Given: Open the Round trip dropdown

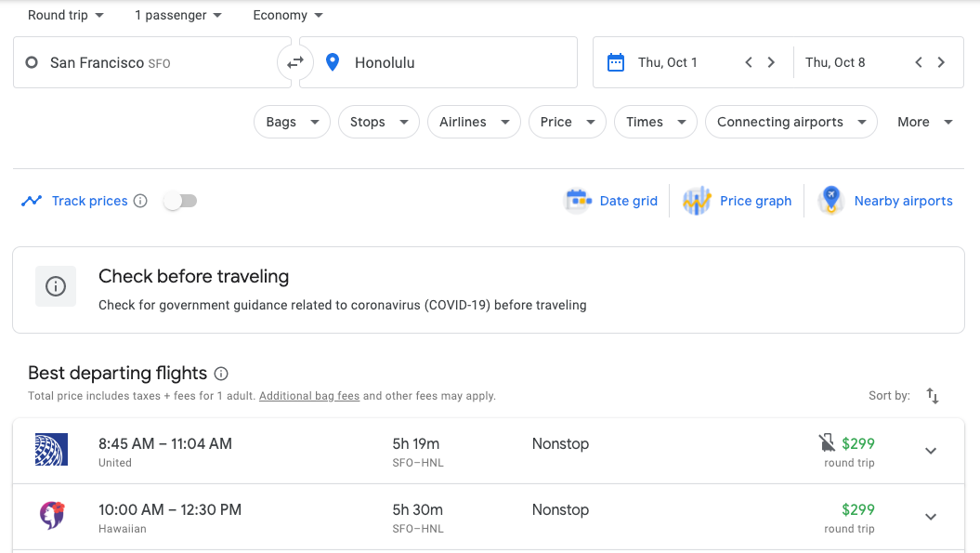Looking at the screenshot, I should (x=66, y=15).
